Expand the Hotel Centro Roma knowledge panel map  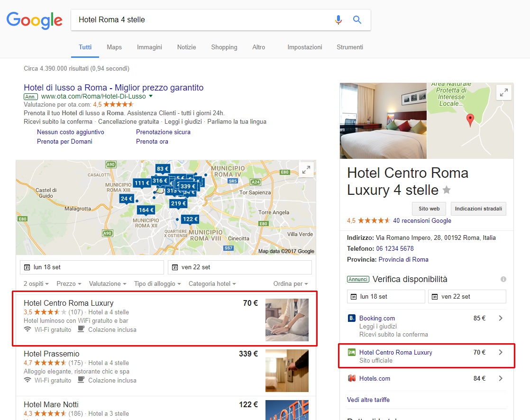pyautogui.click(x=503, y=92)
